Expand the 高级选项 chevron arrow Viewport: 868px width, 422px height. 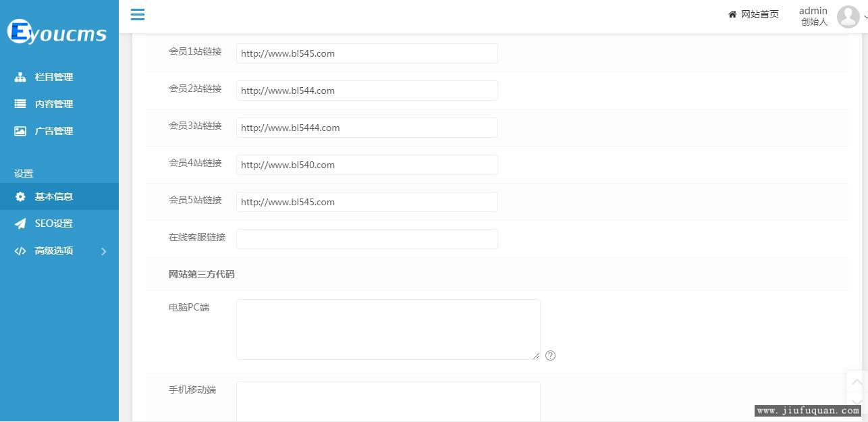tap(104, 251)
